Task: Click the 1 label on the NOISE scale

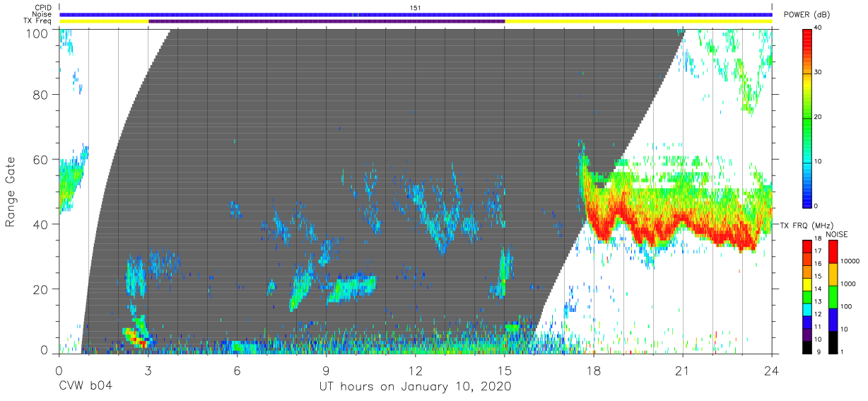Action: [x=841, y=351]
